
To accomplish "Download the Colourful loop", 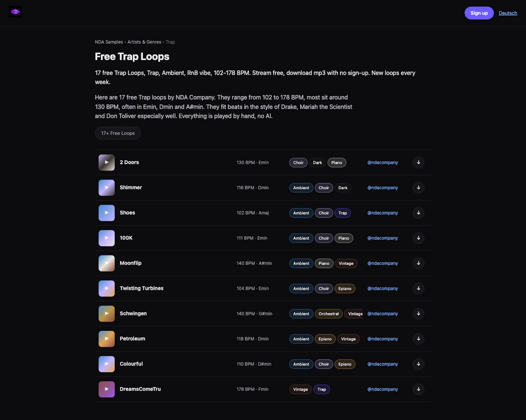I will point(418,364).
